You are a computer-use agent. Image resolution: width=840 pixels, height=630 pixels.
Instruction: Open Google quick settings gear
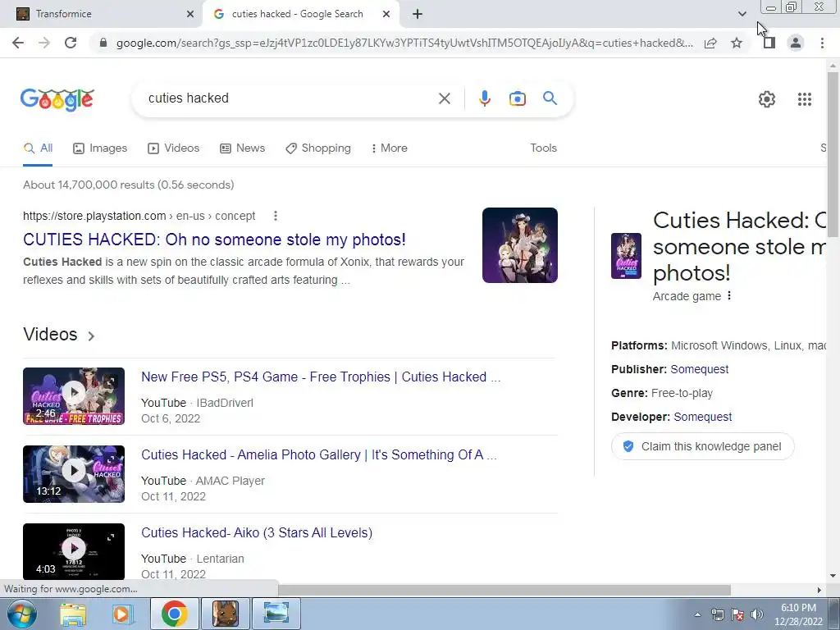[x=767, y=99]
